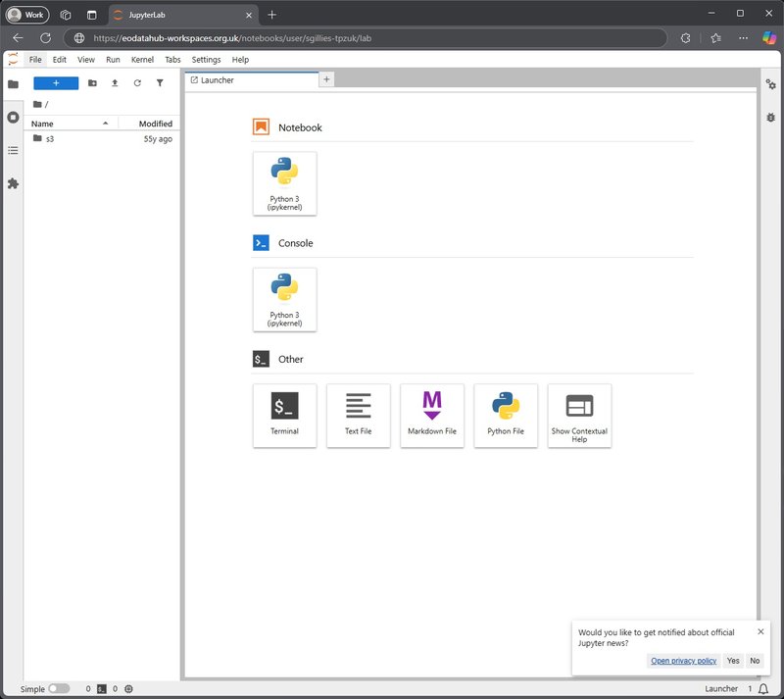Open the Extension Manager puzzle icon
Viewport: 784px width, 699px height.
point(13,183)
